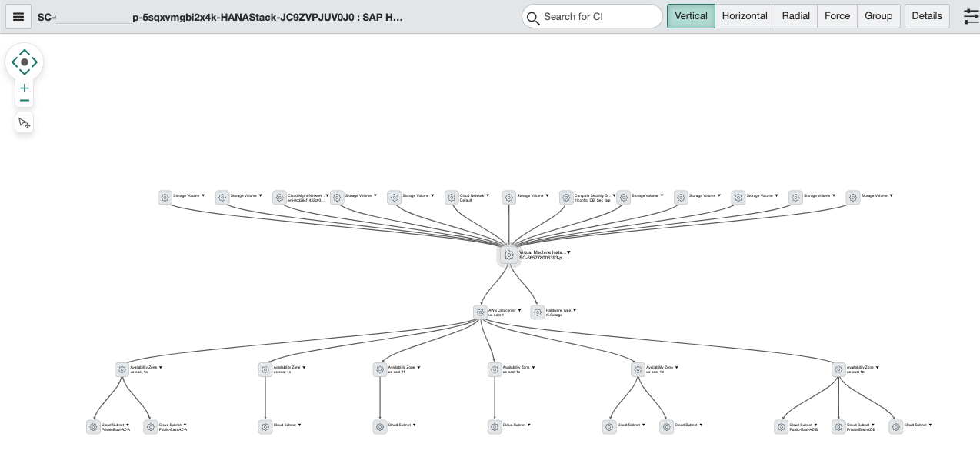Switch to the Details view
Image resolution: width=980 pixels, height=457 pixels.
(x=926, y=15)
